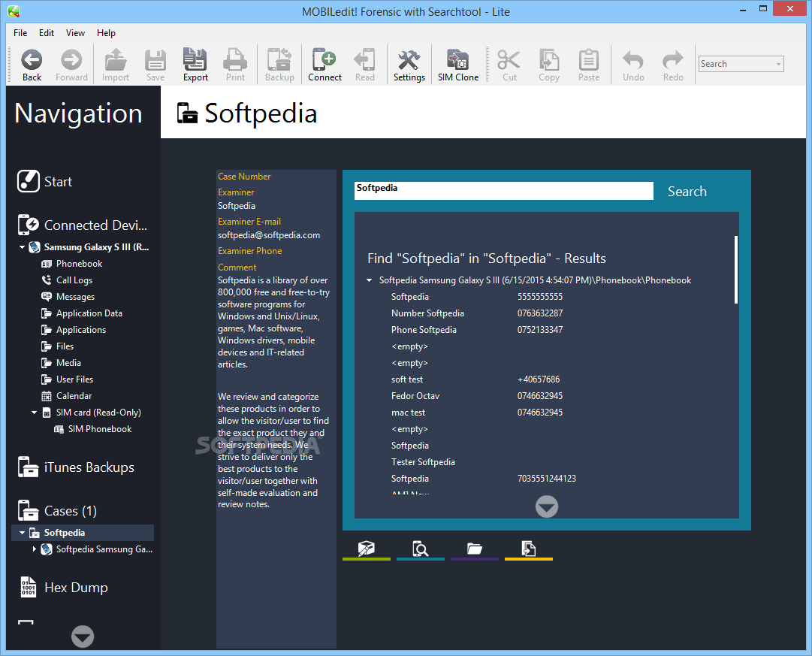Select Call Logs in the device tree

[74, 280]
